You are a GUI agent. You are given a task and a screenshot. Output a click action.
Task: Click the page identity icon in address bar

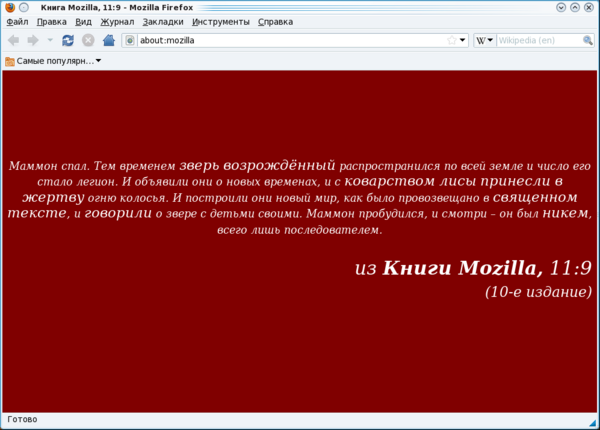coord(130,41)
